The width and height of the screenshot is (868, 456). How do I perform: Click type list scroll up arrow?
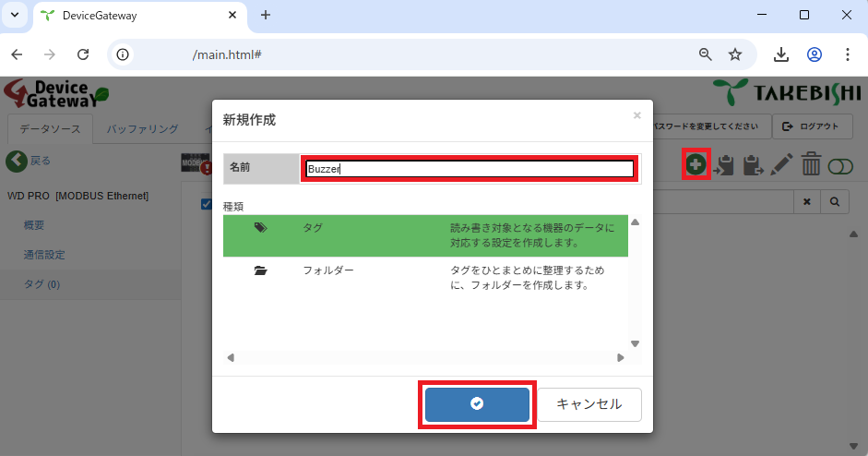coord(635,222)
